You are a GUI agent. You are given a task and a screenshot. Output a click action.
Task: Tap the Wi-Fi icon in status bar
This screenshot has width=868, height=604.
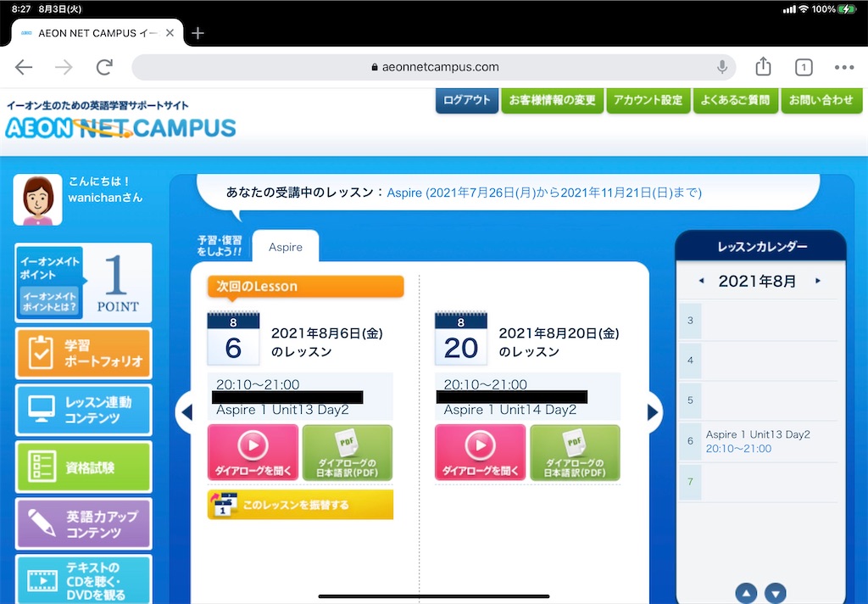point(804,8)
